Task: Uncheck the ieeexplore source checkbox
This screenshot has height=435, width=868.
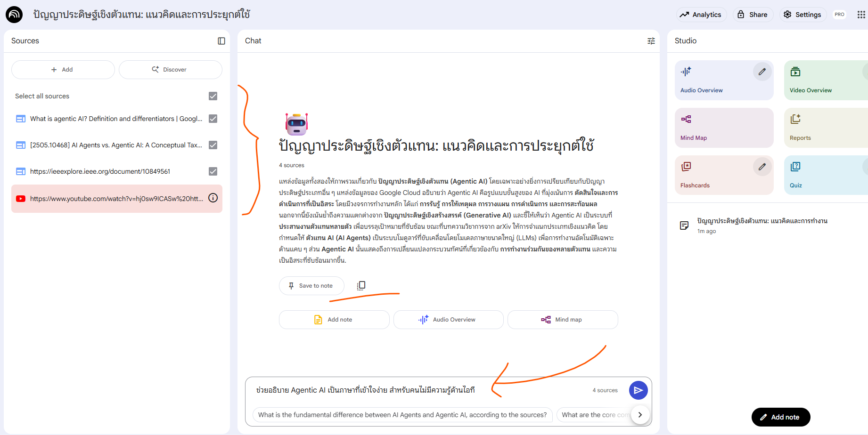Action: [213, 171]
